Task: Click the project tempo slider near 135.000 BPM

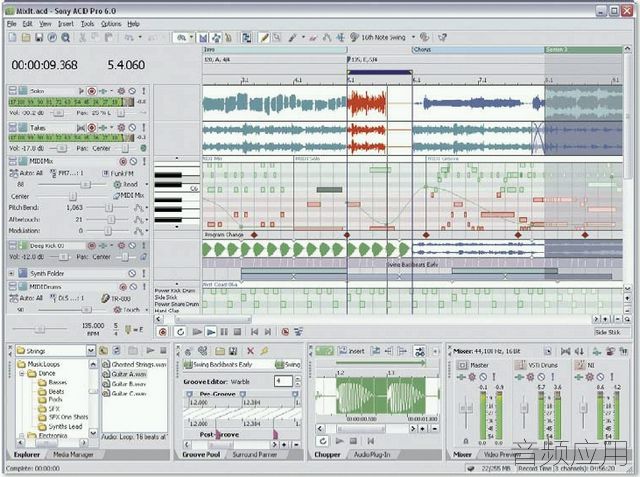Action: [x=40, y=329]
